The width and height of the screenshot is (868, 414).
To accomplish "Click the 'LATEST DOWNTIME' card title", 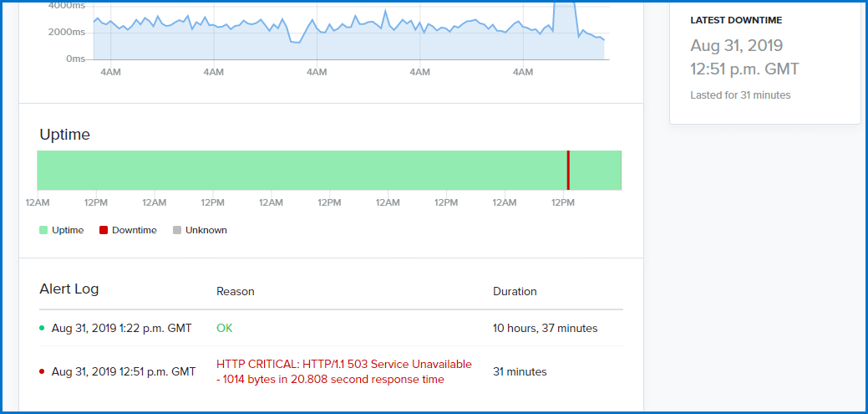I will pyautogui.click(x=736, y=21).
